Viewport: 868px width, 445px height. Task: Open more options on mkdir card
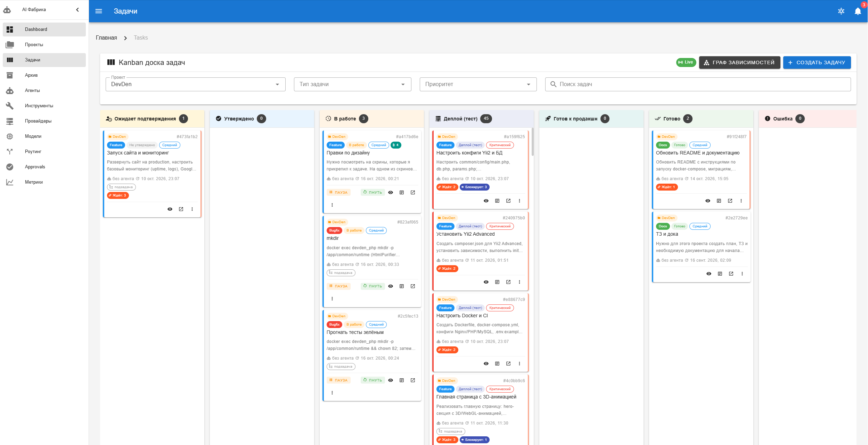point(332,299)
